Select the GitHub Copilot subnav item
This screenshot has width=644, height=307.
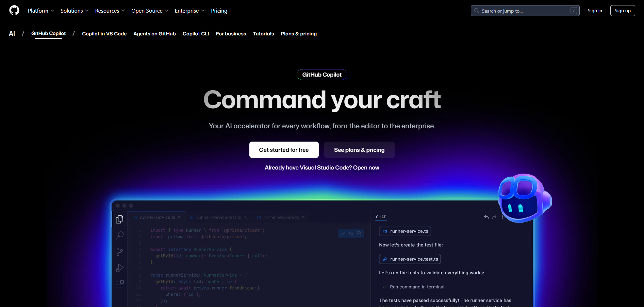pyautogui.click(x=48, y=33)
